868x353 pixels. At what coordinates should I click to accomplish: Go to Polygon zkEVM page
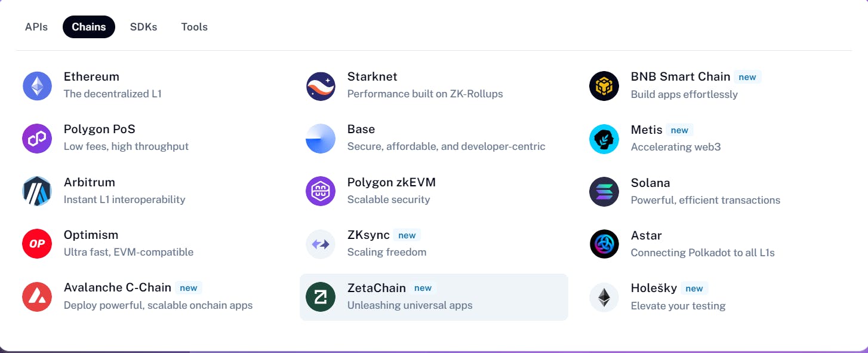point(391,183)
